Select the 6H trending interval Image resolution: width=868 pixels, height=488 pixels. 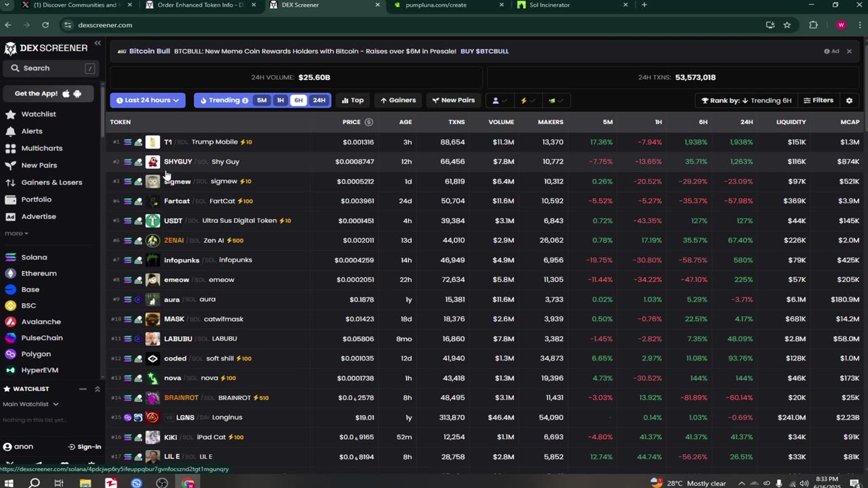[x=298, y=100]
